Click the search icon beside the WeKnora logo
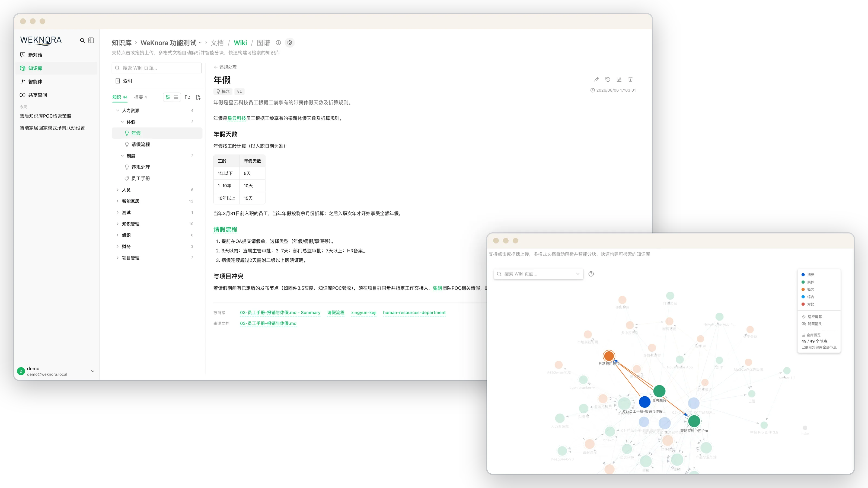The height and width of the screenshot is (488, 868). (x=82, y=40)
